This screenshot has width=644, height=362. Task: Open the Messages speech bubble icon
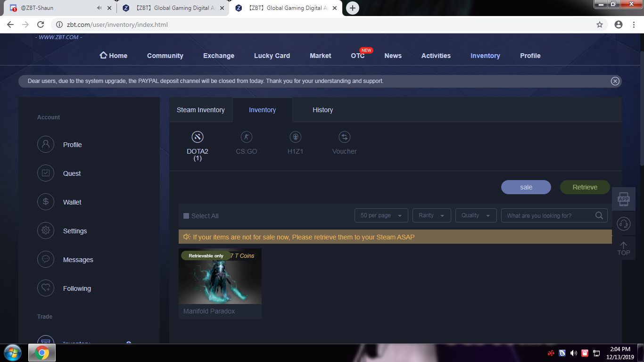coord(46,259)
